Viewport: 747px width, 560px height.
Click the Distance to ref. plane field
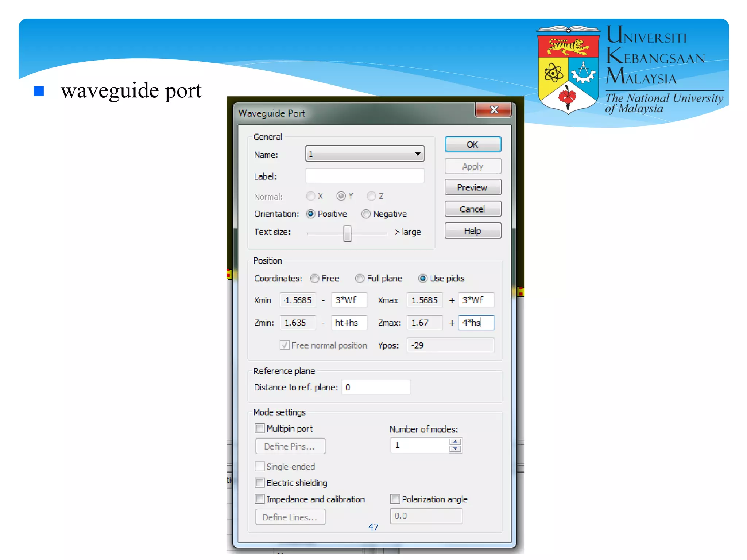[x=376, y=387]
